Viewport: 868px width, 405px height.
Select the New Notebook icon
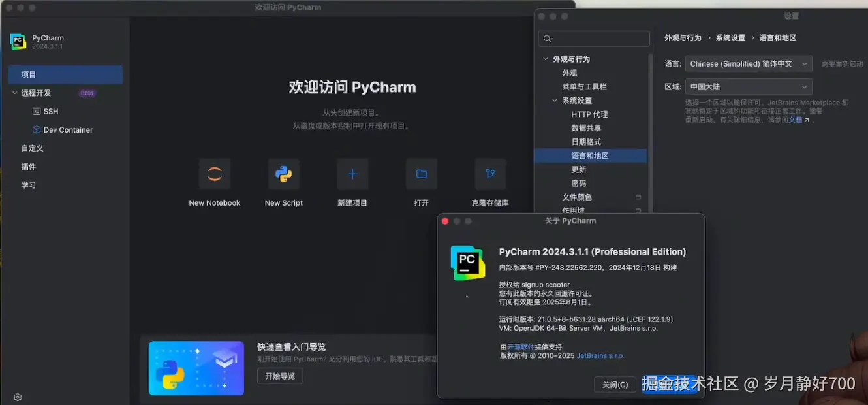coord(214,174)
